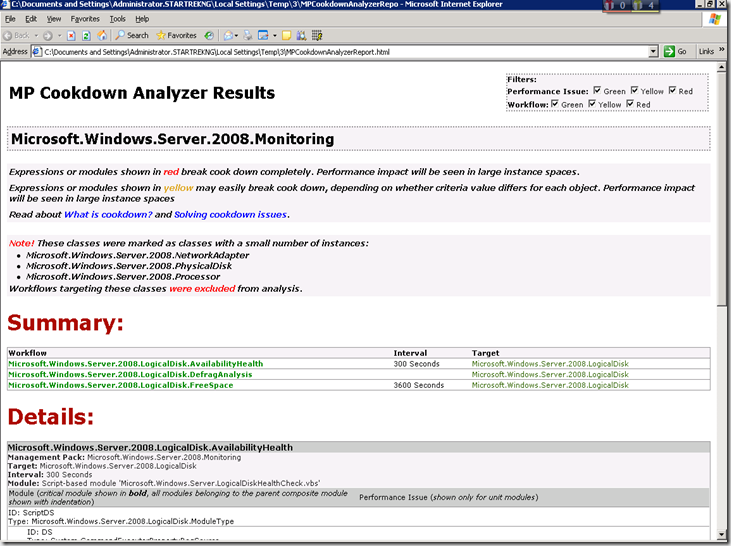The image size is (731, 546).
Task: Click LogicalDisk target in FreeSpace row
Action: pos(550,385)
